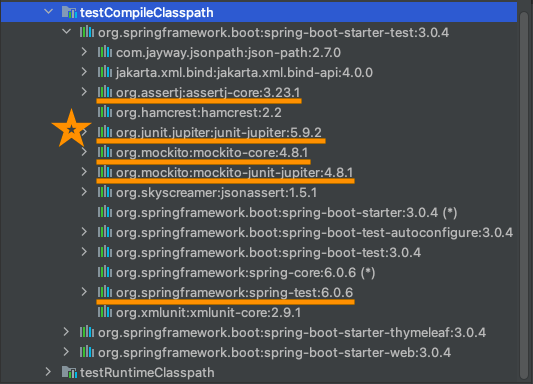533x384 pixels.
Task: Select jakarta.xml.bind:jakarta.xml.bind-api:4.0.0 text
Action: point(244,73)
